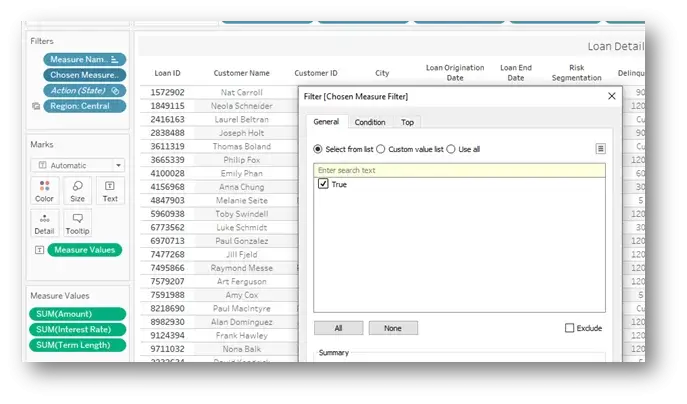Image resolution: width=687 pixels, height=404 pixels.
Task: Select customer name Joseph Holt
Action: click(x=241, y=133)
